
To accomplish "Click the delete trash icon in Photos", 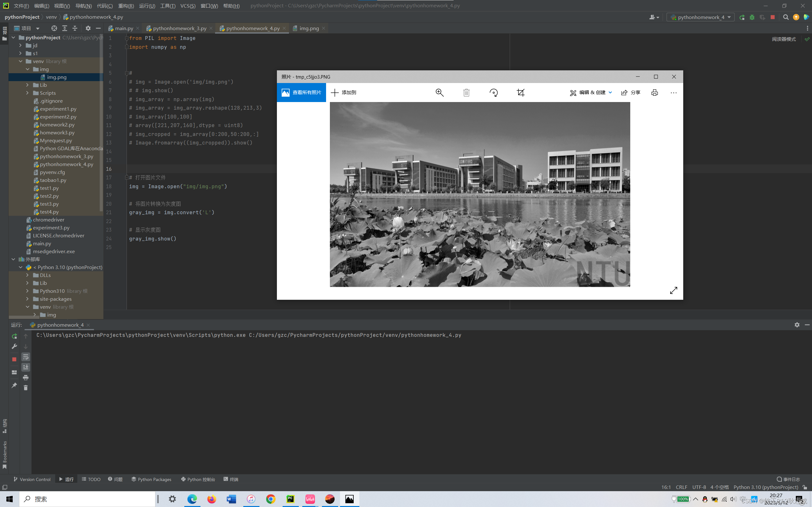I will 466,93.
